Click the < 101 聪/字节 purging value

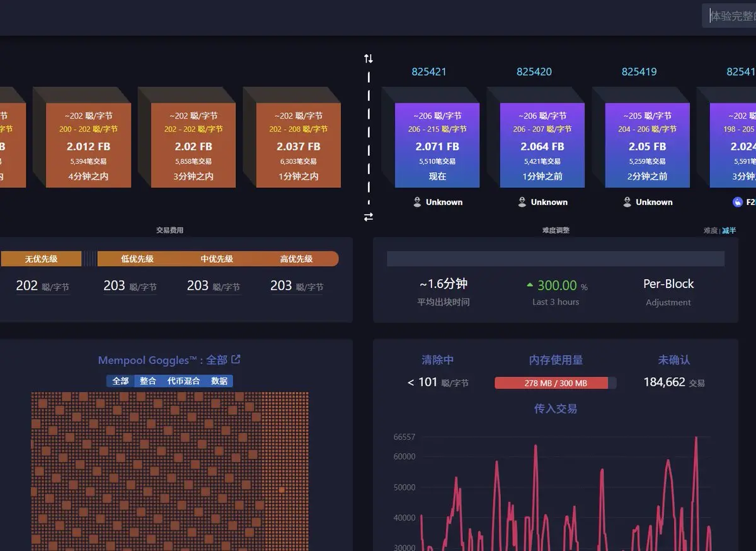pyautogui.click(x=438, y=382)
